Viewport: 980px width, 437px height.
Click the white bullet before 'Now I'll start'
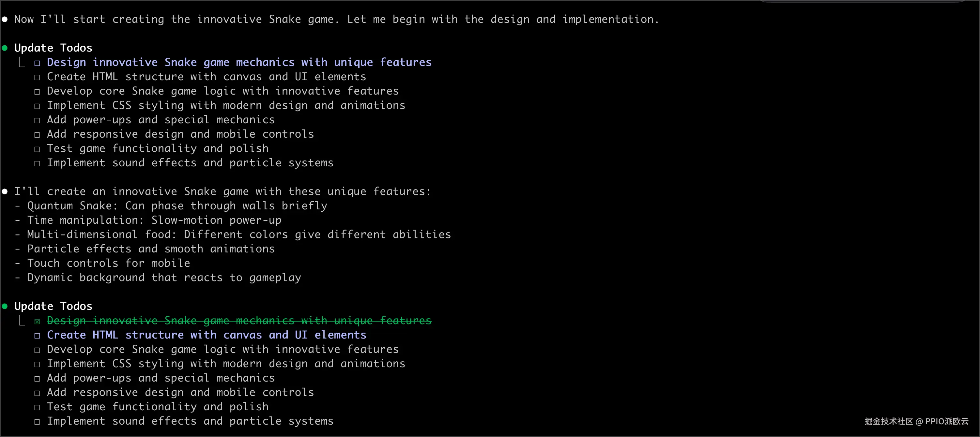pos(5,19)
